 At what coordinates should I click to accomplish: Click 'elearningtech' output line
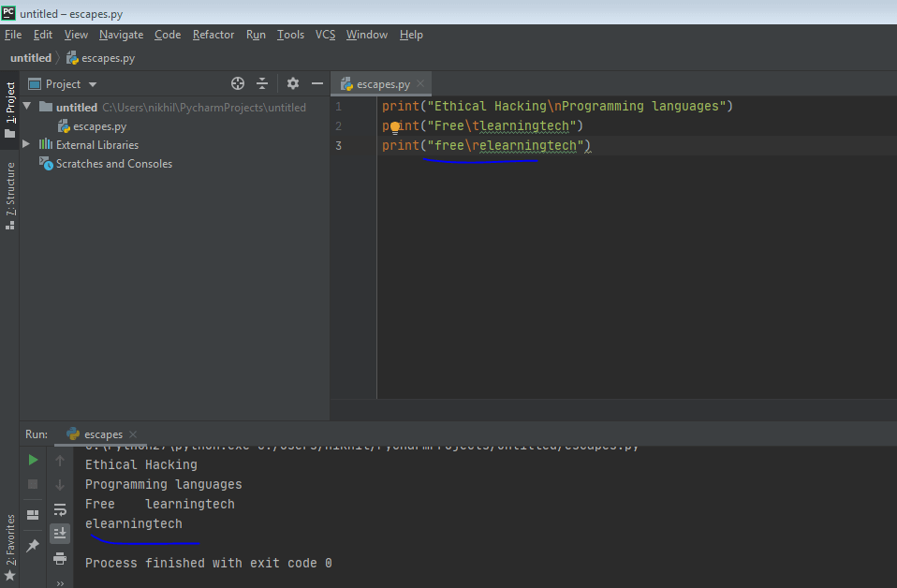pos(134,524)
